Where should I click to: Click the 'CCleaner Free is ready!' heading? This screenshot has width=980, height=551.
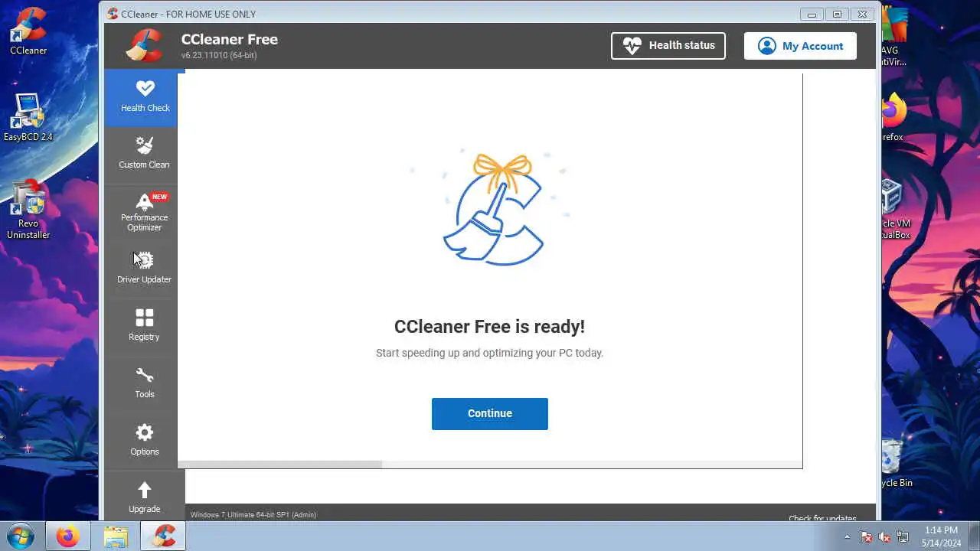489,327
